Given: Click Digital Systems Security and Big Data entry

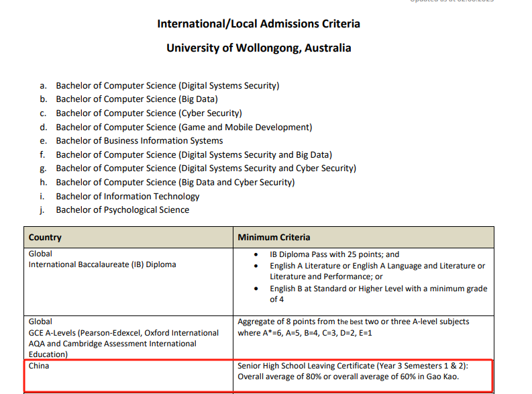Looking at the screenshot, I should pyautogui.click(x=194, y=155).
